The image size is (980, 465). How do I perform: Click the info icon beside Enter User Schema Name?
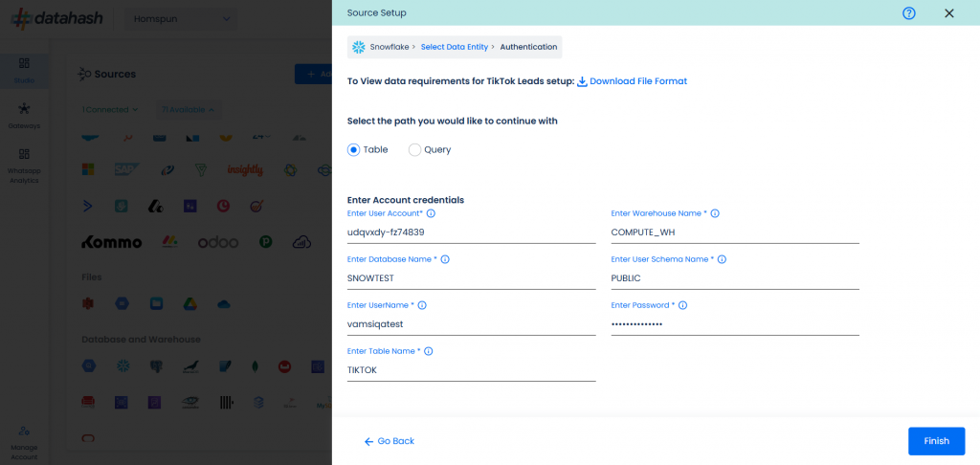pos(722,259)
